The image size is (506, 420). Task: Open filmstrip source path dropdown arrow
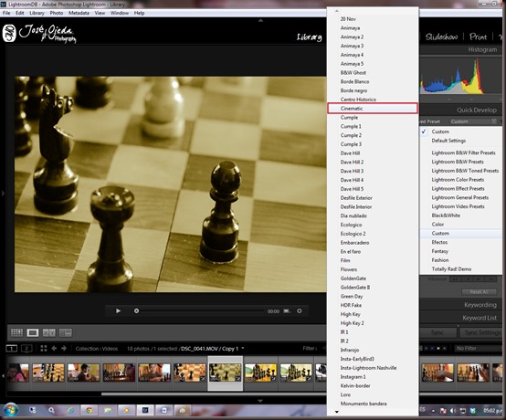click(x=243, y=348)
